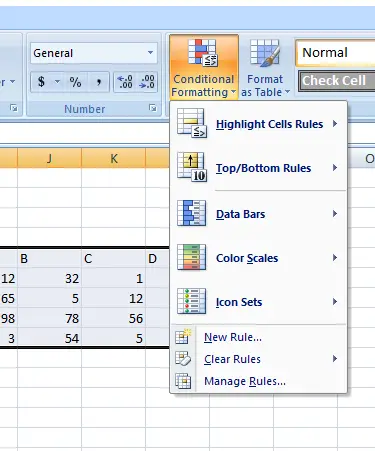Click the Clear Rules eraser icon
The image size is (375, 451).
(x=183, y=359)
